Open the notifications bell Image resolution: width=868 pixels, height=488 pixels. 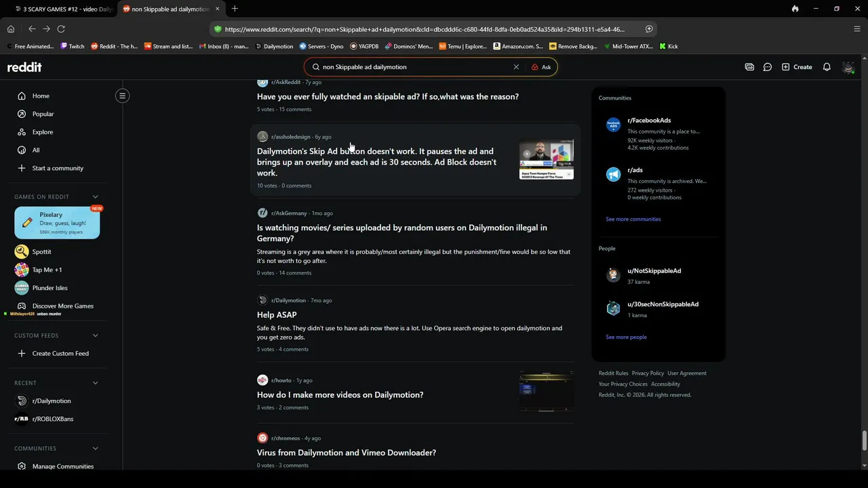tap(827, 67)
